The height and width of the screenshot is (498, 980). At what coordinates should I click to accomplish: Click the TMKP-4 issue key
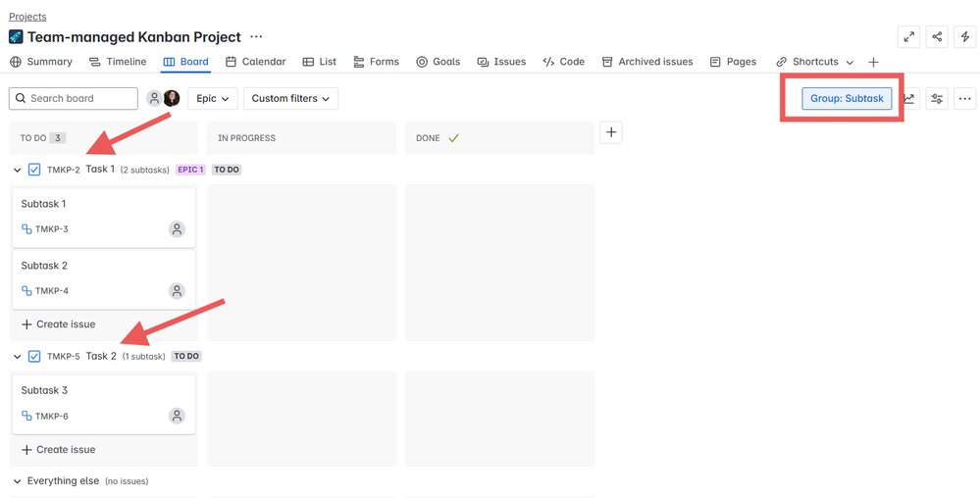[51, 291]
